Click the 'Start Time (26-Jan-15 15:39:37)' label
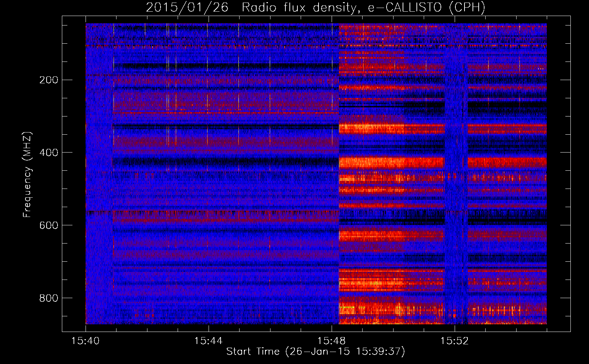Image resolution: width=589 pixels, height=364 pixels. coord(316,352)
